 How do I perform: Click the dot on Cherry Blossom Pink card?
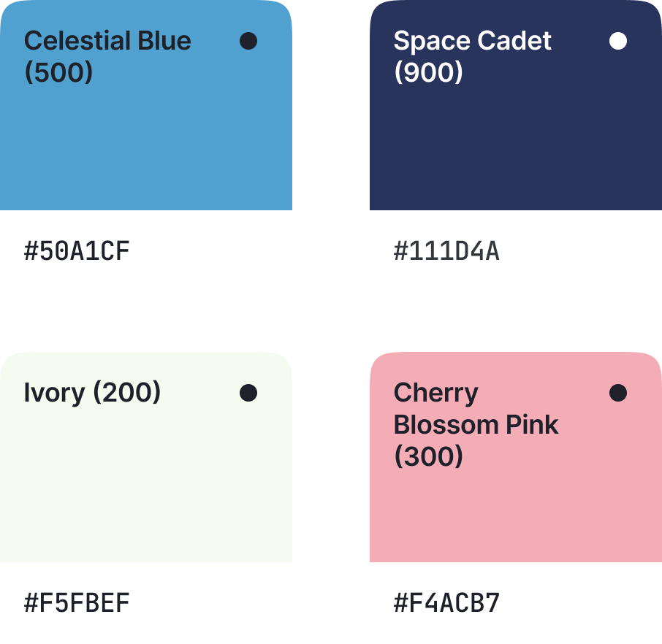coord(618,393)
